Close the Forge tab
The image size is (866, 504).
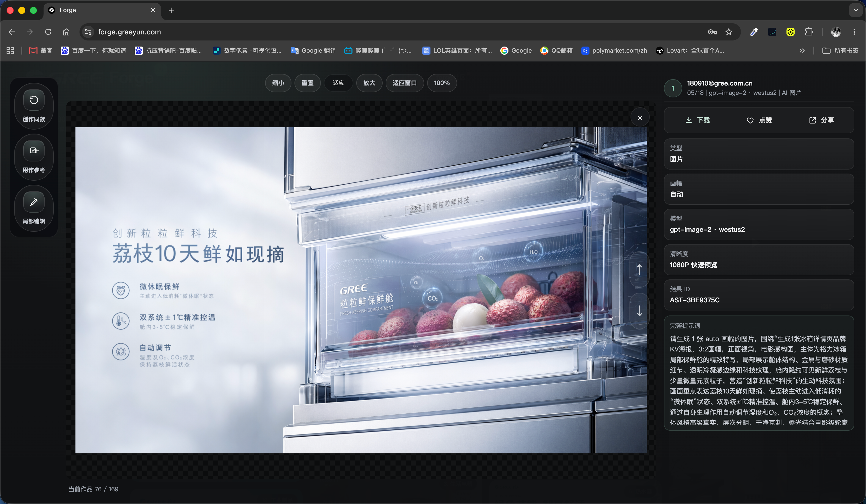pos(153,10)
